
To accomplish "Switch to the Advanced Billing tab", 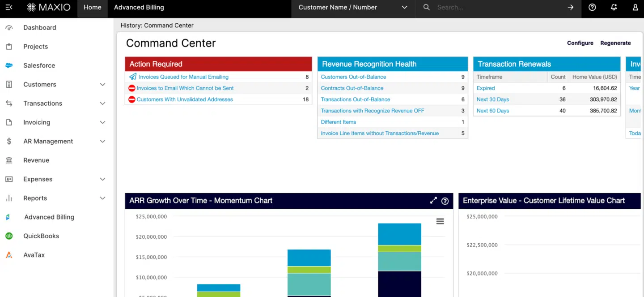I will pyautogui.click(x=139, y=7).
